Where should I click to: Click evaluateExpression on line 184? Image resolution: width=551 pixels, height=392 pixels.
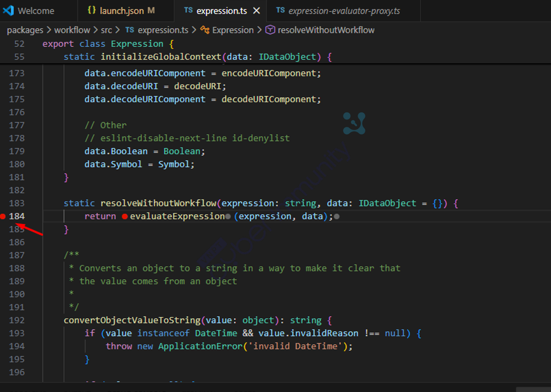click(x=178, y=217)
